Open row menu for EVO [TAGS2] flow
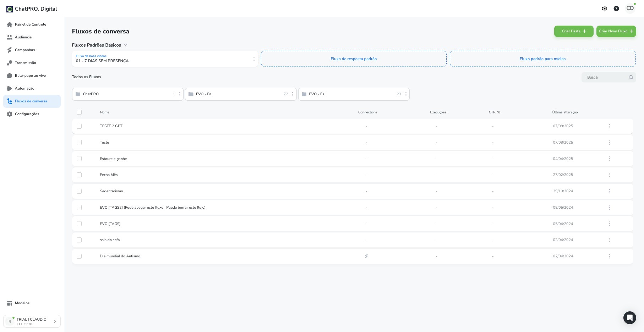 pos(610,208)
